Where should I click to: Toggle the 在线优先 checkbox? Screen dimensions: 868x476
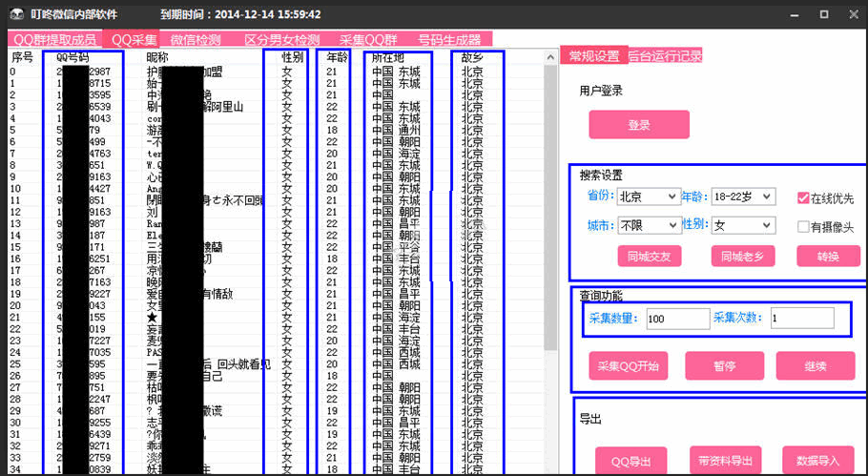(x=803, y=198)
